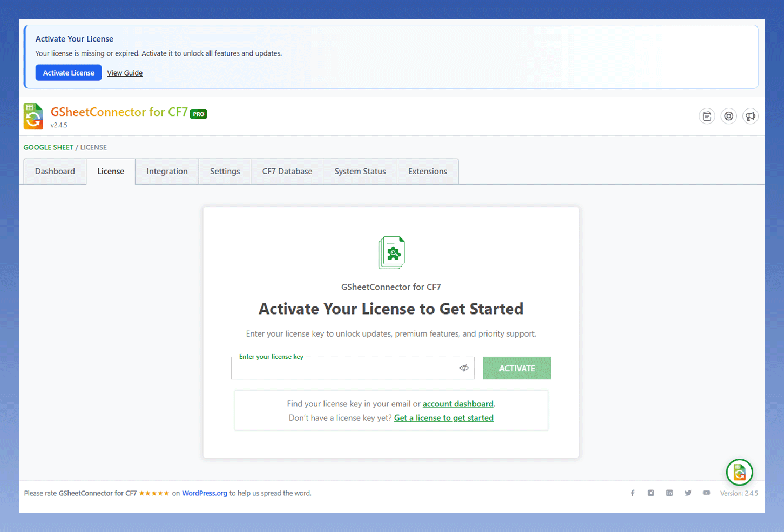This screenshot has width=784, height=532.
Task: Click the LICENSE breadcrumb text
Action: click(93, 147)
